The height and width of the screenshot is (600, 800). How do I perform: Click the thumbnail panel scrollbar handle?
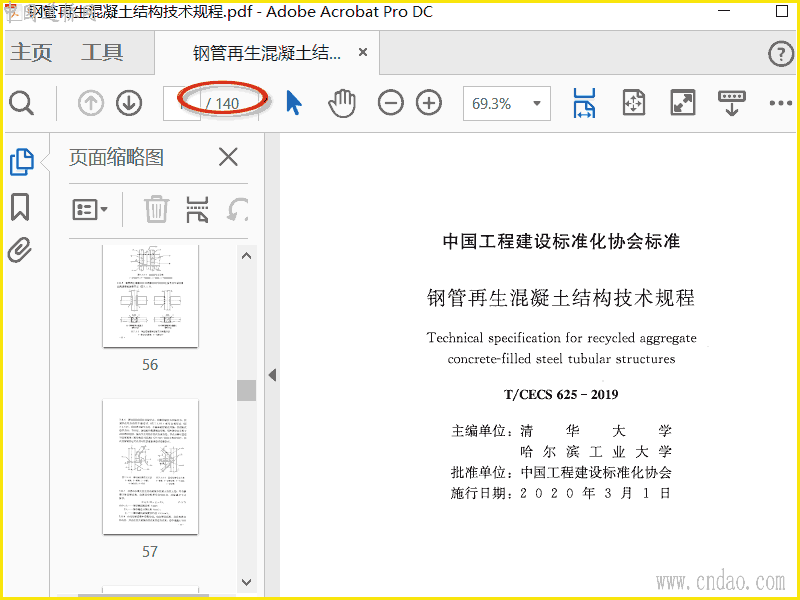click(246, 391)
